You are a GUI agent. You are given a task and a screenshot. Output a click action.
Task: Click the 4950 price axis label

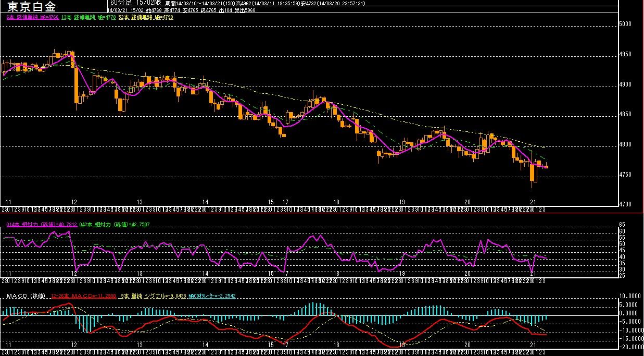tap(625, 55)
